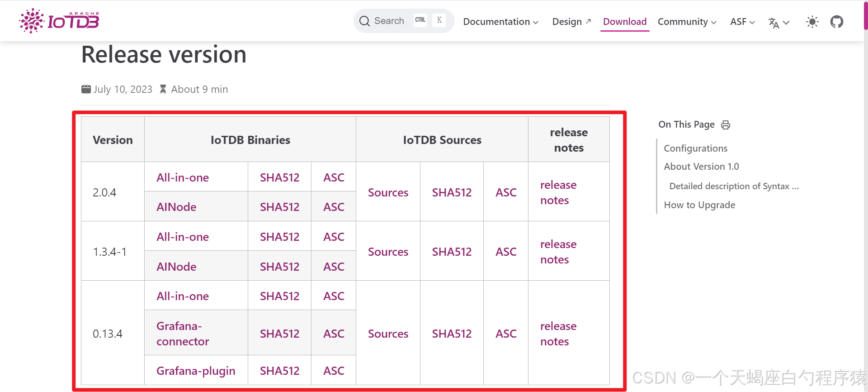Open 0.13.4 release notes
868x392 pixels.
tap(558, 334)
